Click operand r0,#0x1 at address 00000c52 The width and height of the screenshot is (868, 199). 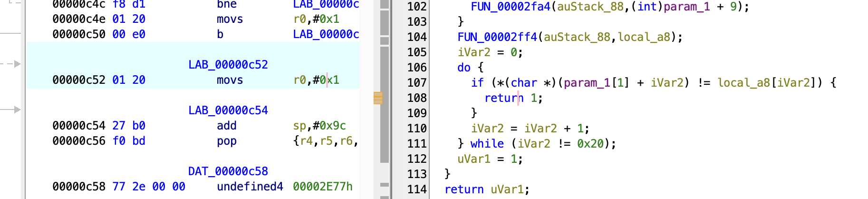click(317, 80)
